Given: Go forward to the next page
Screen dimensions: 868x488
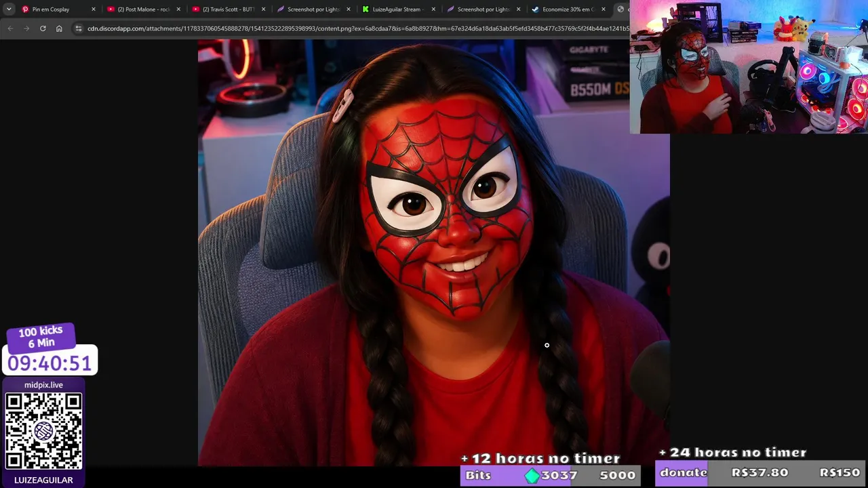Looking at the screenshot, I should click(26, 28).
